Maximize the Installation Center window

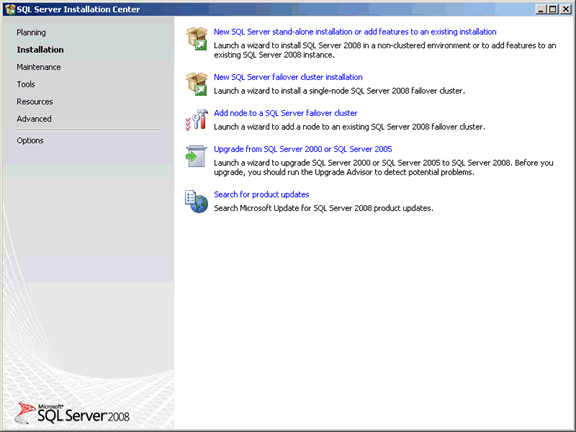tap(552, 9)
